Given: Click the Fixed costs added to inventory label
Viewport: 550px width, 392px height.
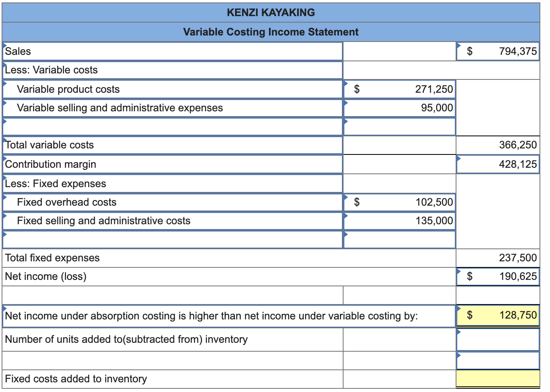Looking at the screenshot, I should point(76,379).
